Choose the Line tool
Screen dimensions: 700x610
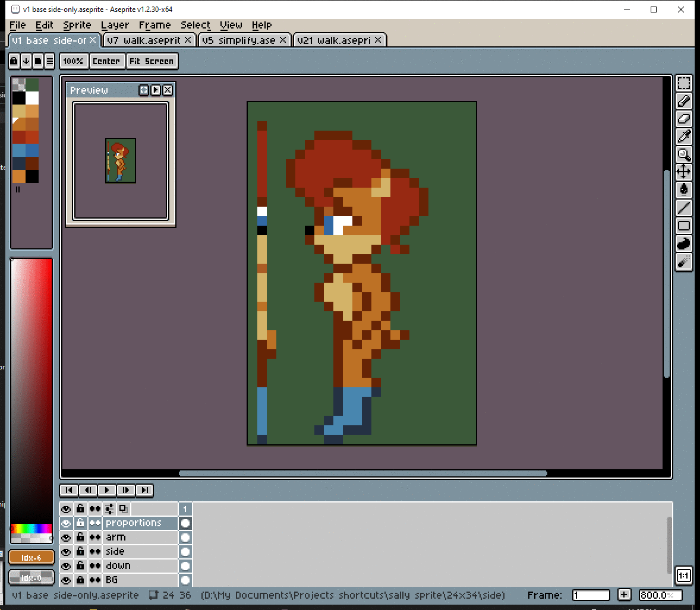[684, 208]
